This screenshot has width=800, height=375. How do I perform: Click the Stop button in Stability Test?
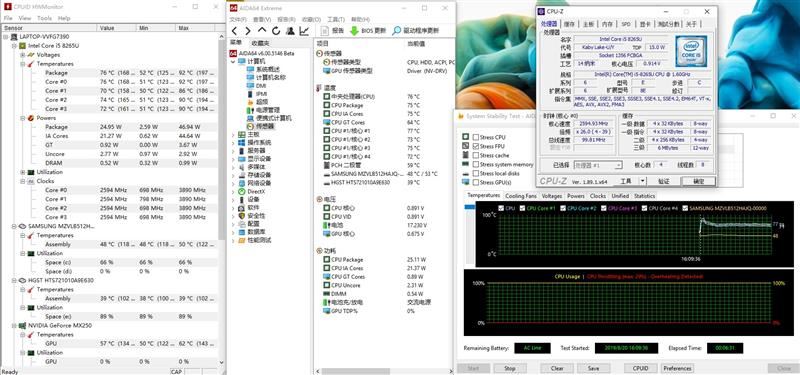coord(510,368)
